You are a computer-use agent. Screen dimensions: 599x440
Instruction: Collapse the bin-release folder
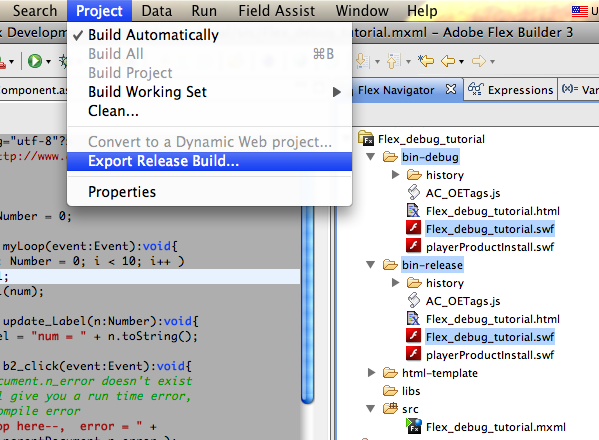click(x=370, y=265)
